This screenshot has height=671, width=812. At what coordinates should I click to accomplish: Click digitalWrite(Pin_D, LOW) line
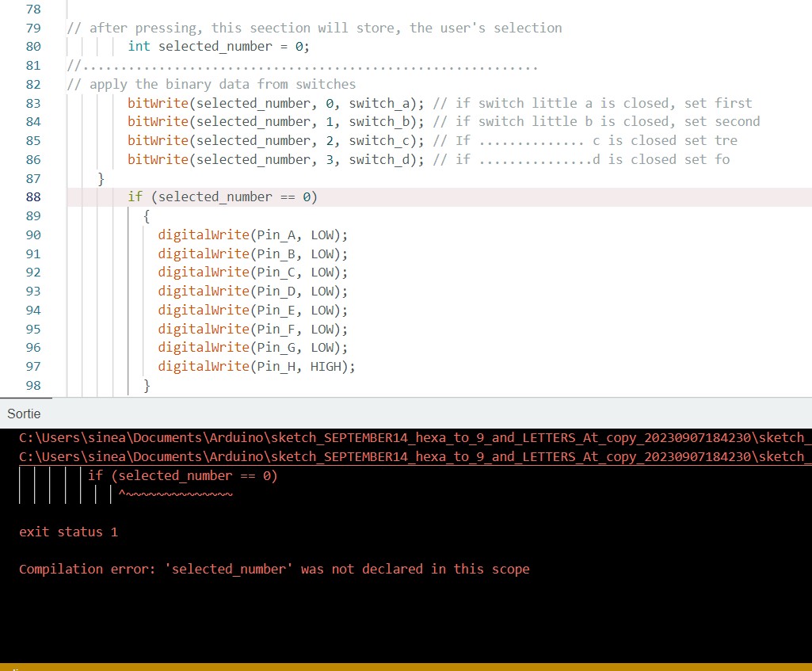point(253,292)
